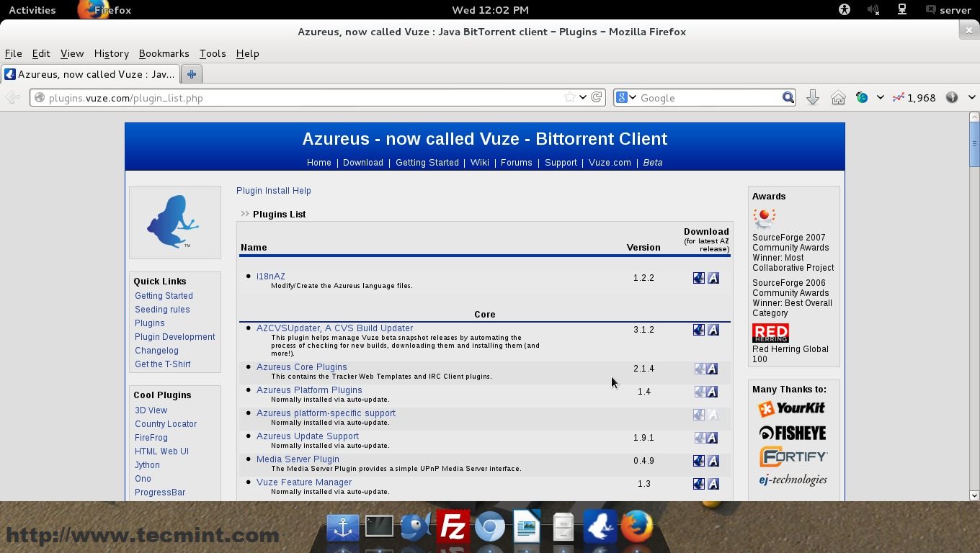Open the Media Server Plugin link
Image resolution: width=980 pixels, height=553 pixels.
pyautogui.click(x=298, y=459)
